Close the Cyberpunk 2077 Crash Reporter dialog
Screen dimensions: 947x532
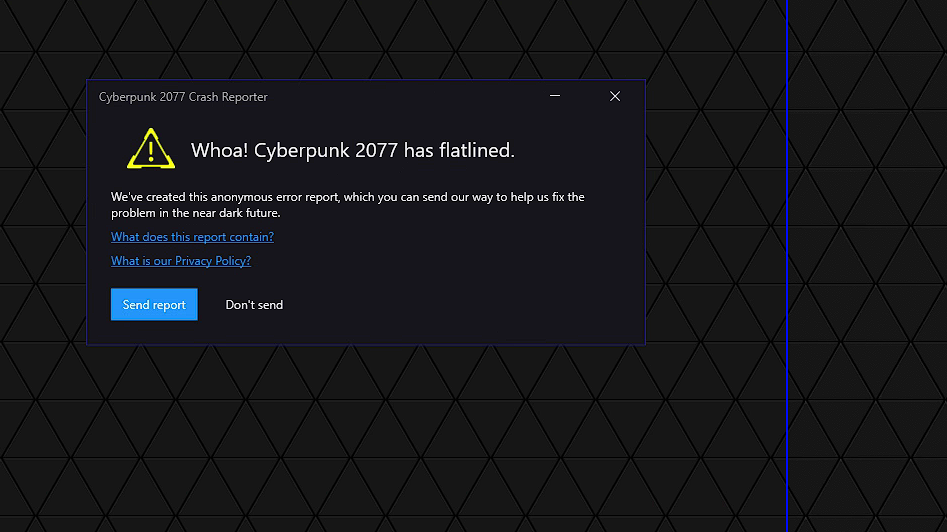(615, 96)
